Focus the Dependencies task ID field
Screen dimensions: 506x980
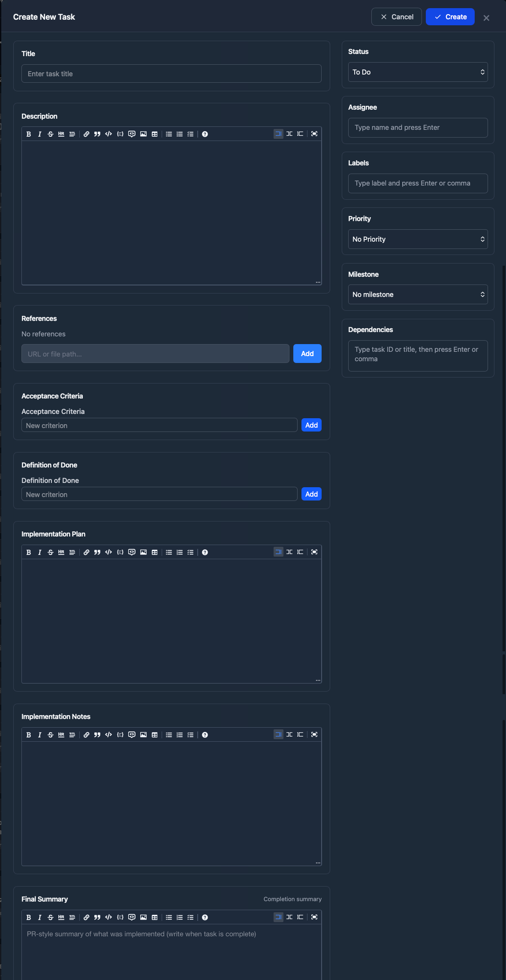click(x=418, y=356)
